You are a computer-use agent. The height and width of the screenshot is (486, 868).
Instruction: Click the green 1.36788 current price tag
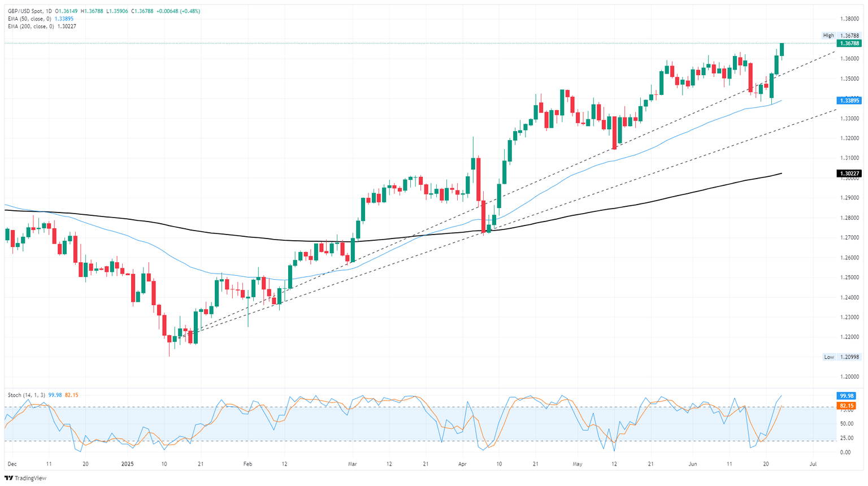pyautogui.click(x=849, y=43)
